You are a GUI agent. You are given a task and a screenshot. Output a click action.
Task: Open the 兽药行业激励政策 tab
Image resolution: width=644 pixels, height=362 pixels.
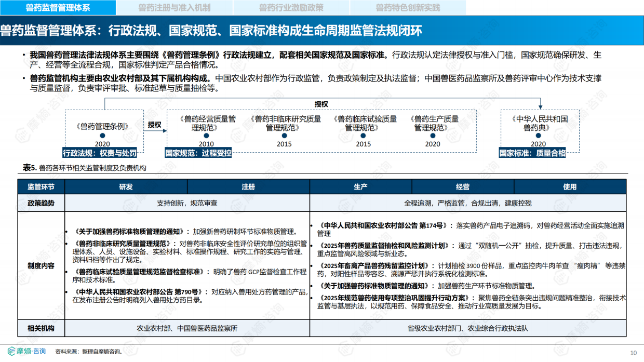tap(295, 8)
